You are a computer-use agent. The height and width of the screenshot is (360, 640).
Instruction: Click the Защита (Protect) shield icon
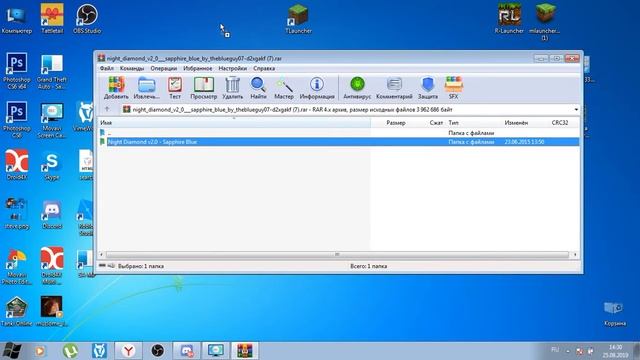tap(428, 88)
